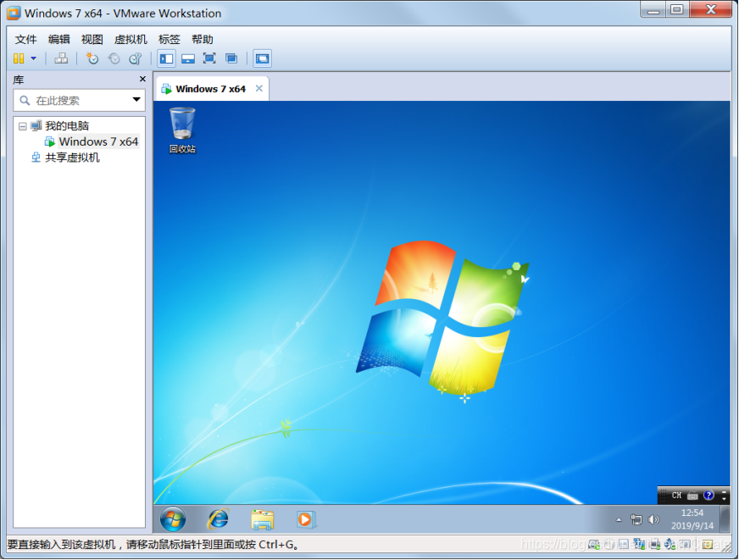
Task: Toggle the thumbnail bar view button
Action: point(188,58)
